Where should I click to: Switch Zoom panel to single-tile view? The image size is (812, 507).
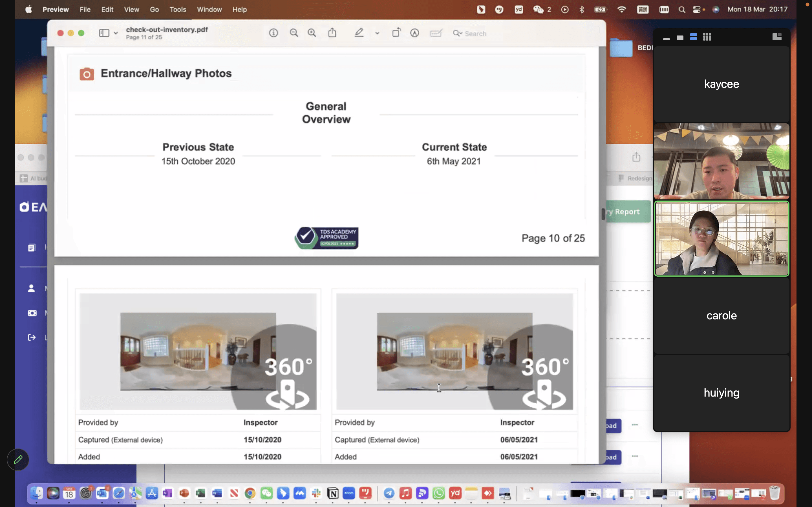coord(680,37)
